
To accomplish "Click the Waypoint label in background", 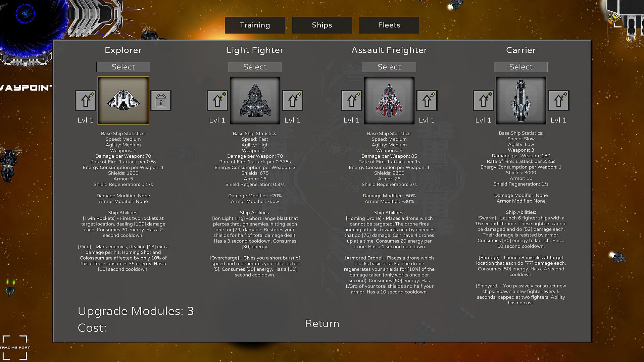I will click(x=26, y=88).
